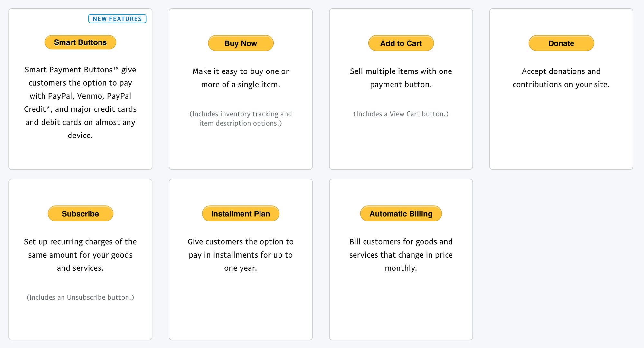This screenshot has width=644, height=348.
Task: Click the Buy Now button
Action: pyautogui.click(x=241, y=43)
